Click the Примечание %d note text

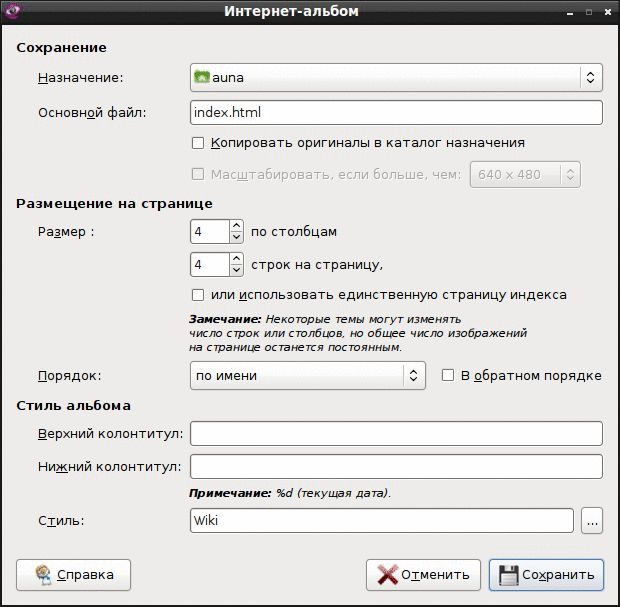(x=289, y=493)
